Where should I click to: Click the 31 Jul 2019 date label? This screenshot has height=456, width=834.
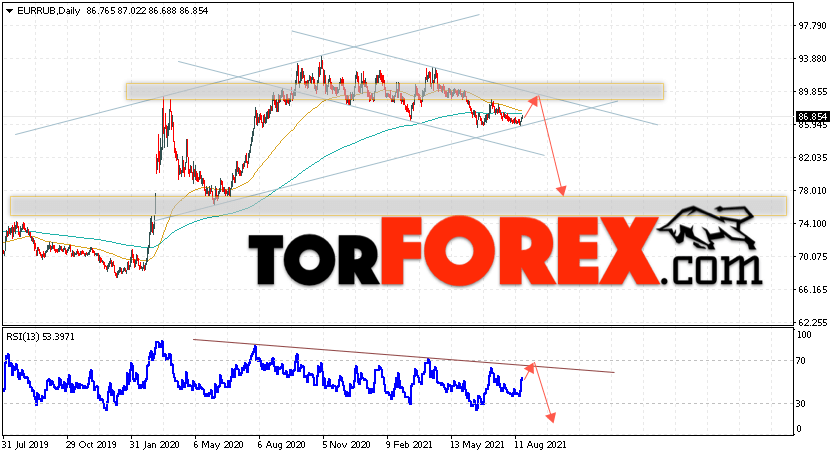click(26, 444)
